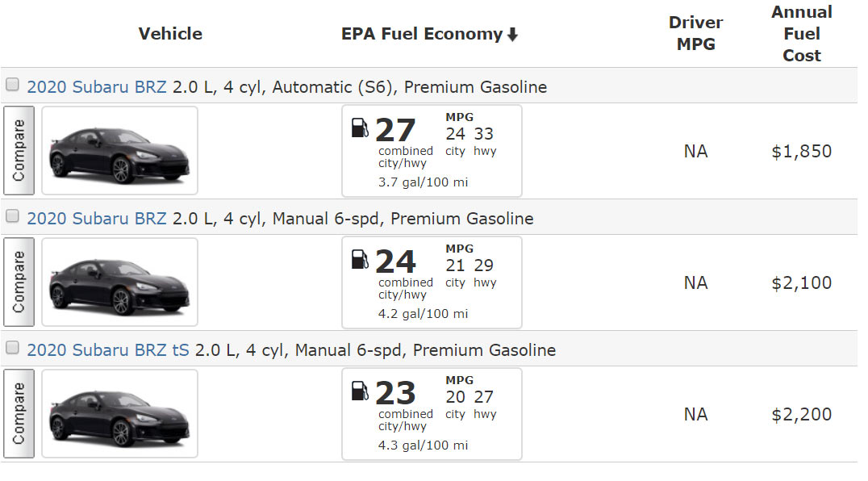
Task: Click the Automatic BRZ car thumbnail
Action: click(119, 151)
